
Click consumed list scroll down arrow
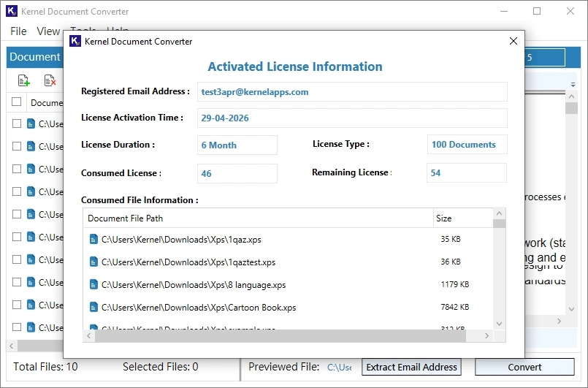pyautogui.click(x=499, y=324)
